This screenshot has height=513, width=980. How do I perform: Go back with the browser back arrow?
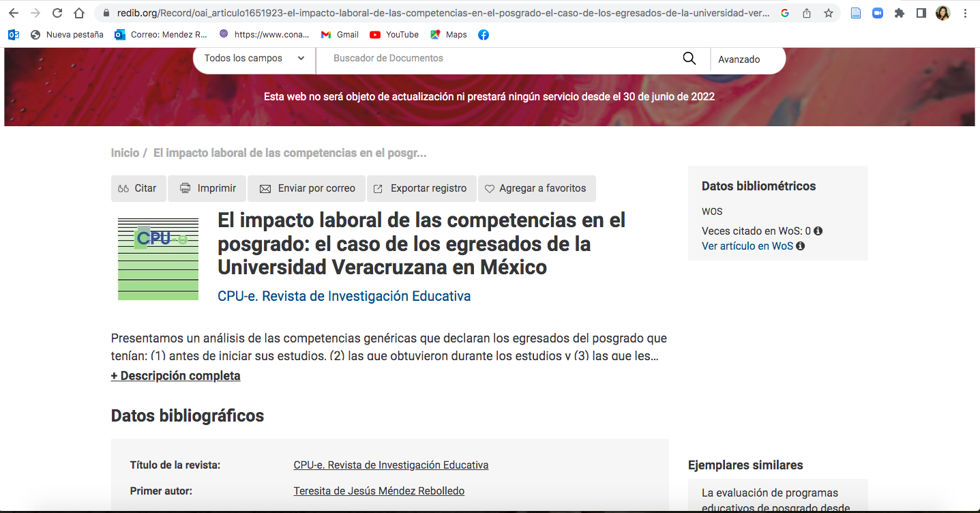[x=14, y=13]
